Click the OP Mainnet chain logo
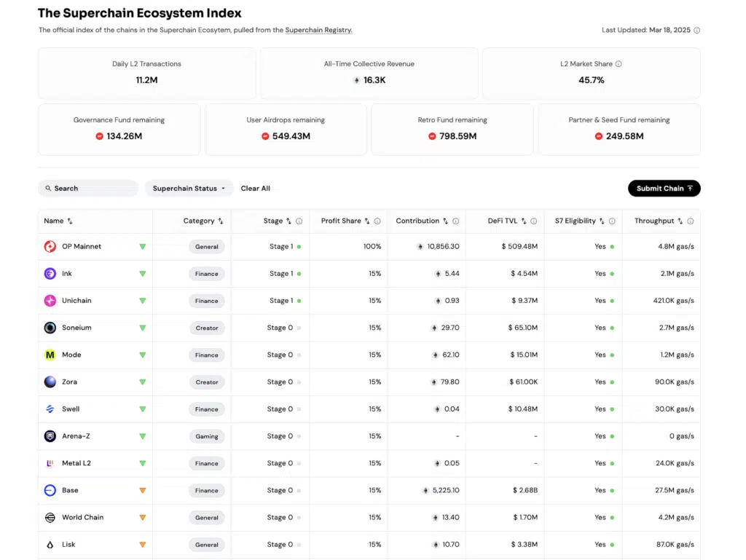746x560 pixels. tap(50, 246)
